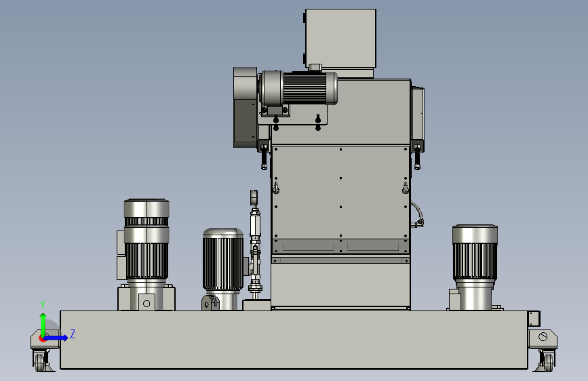
Task: Select the vertical valve pipe assembly below gauge
Action: point(255,252)
